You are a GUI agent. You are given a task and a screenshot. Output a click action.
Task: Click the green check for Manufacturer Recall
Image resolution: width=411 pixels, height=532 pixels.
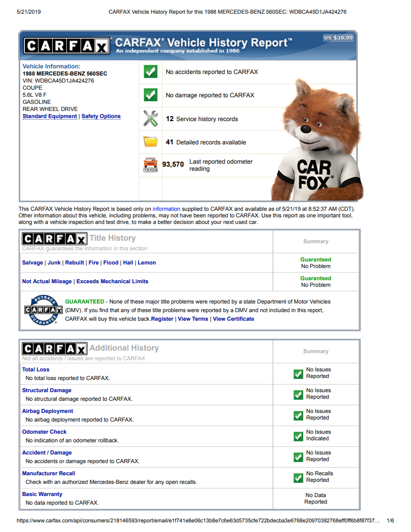coord(298,478)
